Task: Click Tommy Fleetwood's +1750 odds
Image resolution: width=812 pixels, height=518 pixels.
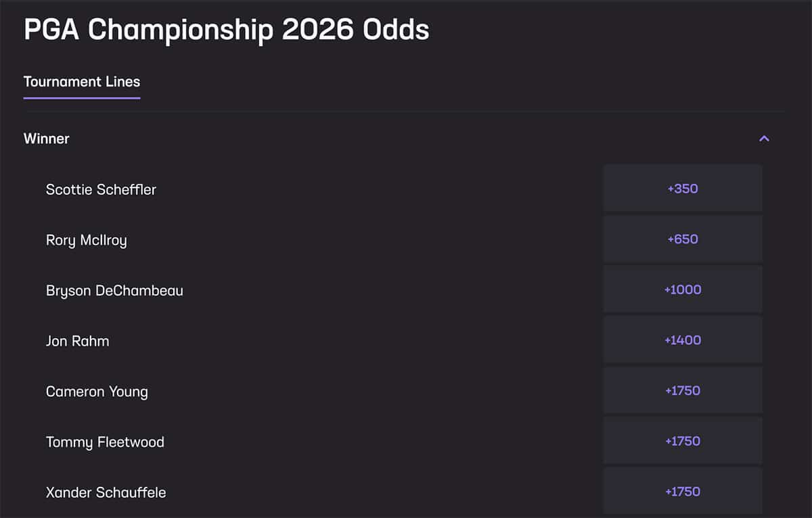Action: pyautogui.click(x=682, y=441)
